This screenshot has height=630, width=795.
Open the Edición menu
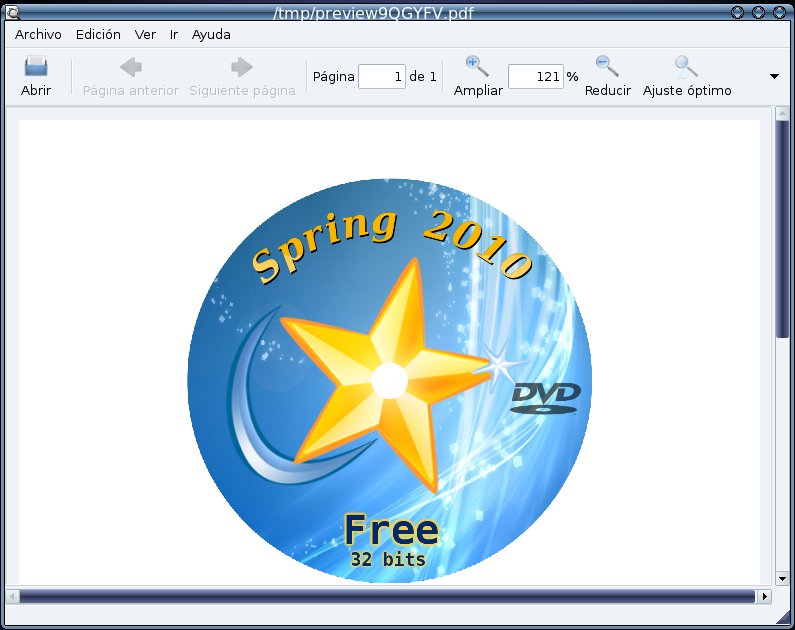click(98, 34)
